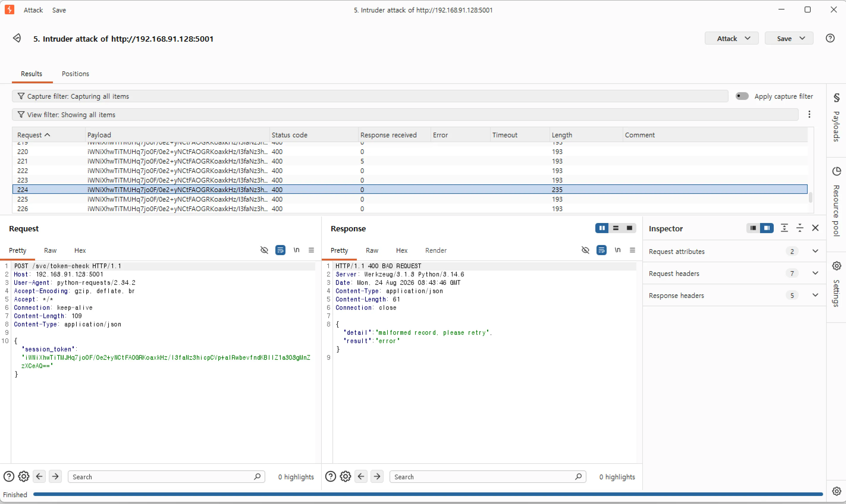Sort by the Request column header
The image size is (846, 504).
(48, 135)
